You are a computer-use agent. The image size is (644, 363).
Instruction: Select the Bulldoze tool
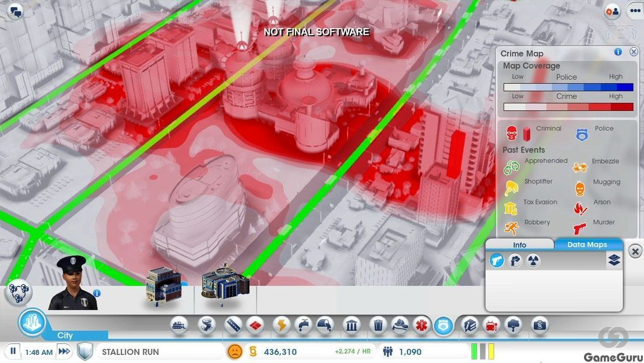179,326
